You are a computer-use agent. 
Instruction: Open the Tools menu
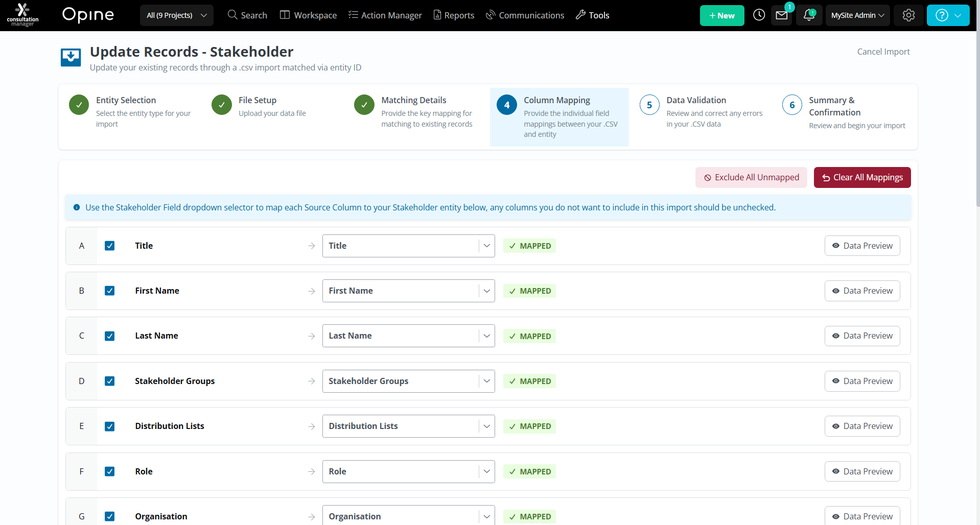coord(593,15)
